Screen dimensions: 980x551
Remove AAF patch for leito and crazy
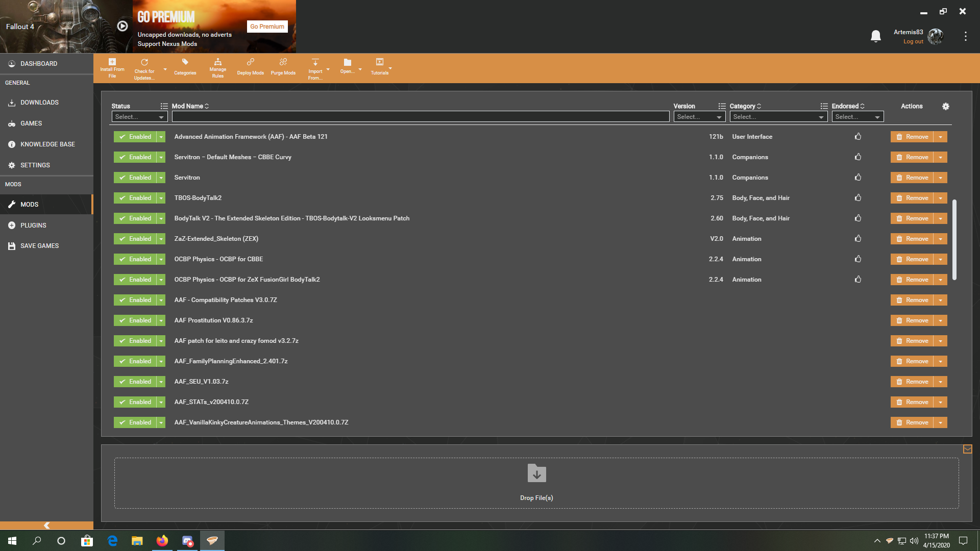coord(912,341)
